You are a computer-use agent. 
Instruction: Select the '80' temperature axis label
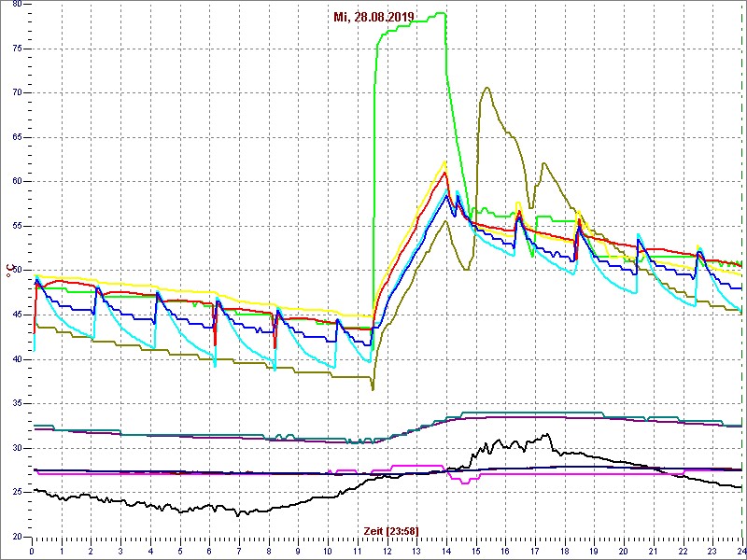coord(18,4)
